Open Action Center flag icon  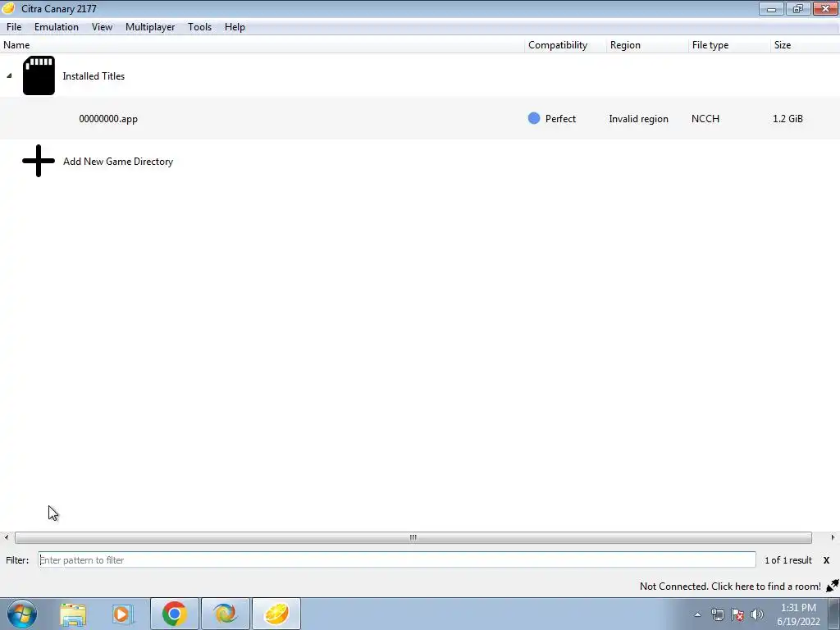(x=737, y=614)
